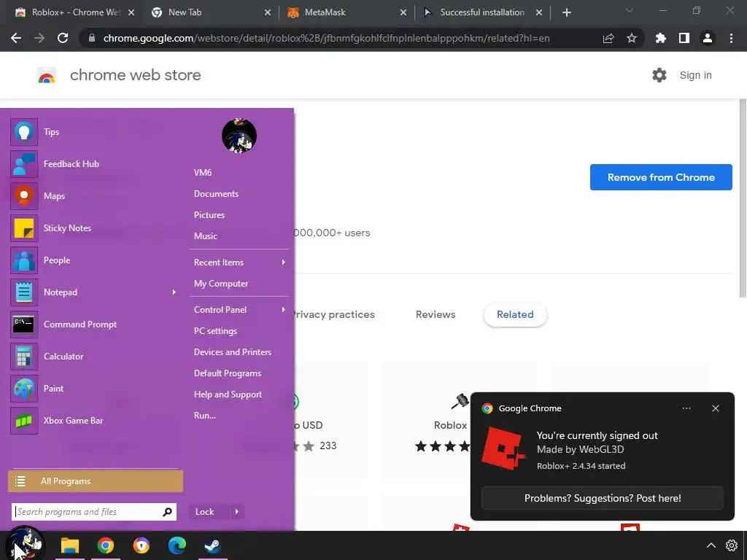The width and height of the screenshot is (747, 560).
Task: Open Sticky Notes from start menu
Action: point(24,228)
